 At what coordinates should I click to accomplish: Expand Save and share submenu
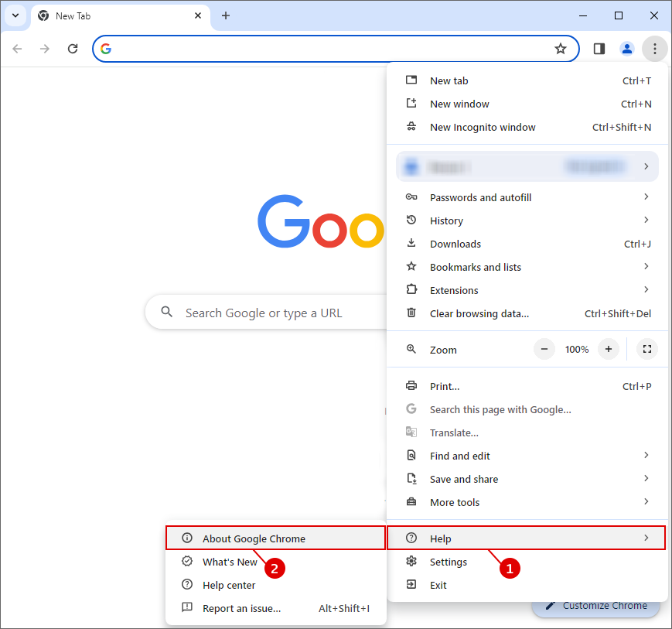pyautogui.click(x=528, y=479)
